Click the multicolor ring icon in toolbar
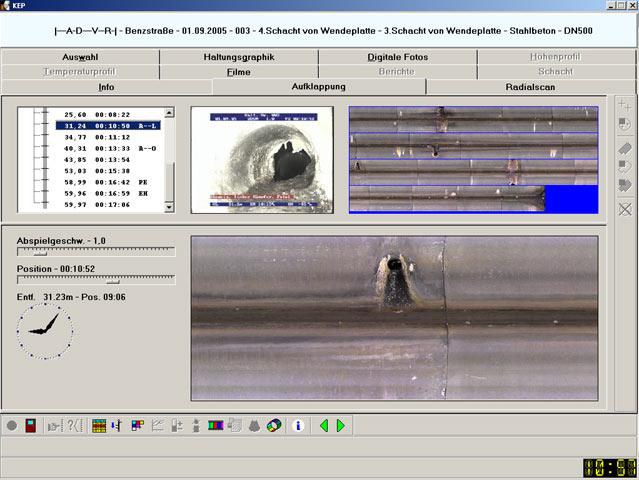The image size is (639, 480). (274, 426)
